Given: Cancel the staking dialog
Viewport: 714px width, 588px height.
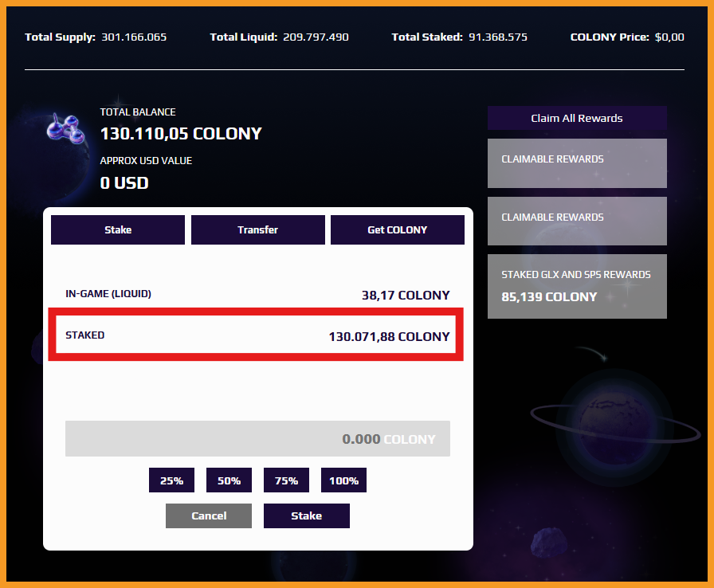Looking at the screenshot, I should 209,515.
